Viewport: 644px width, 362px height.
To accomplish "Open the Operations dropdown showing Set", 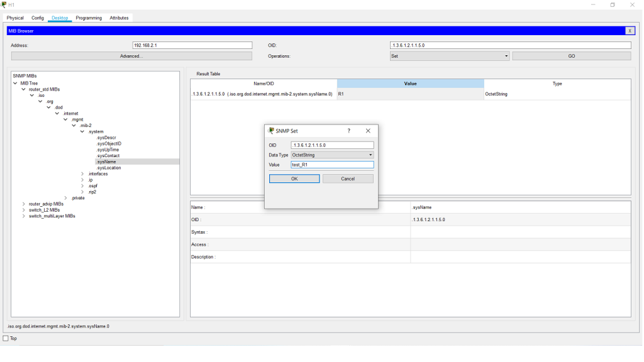I will click(449, 56).
